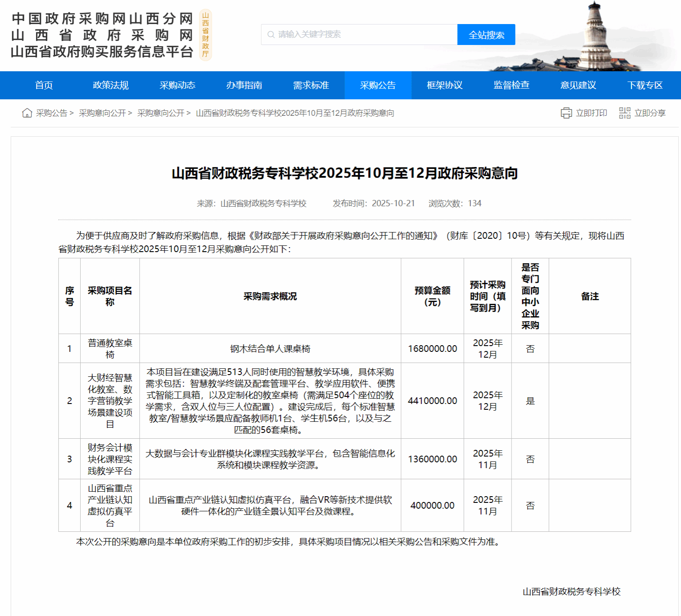Click the printer icon
The width and height of the screenshot is (681, 616).
(566, 113)
